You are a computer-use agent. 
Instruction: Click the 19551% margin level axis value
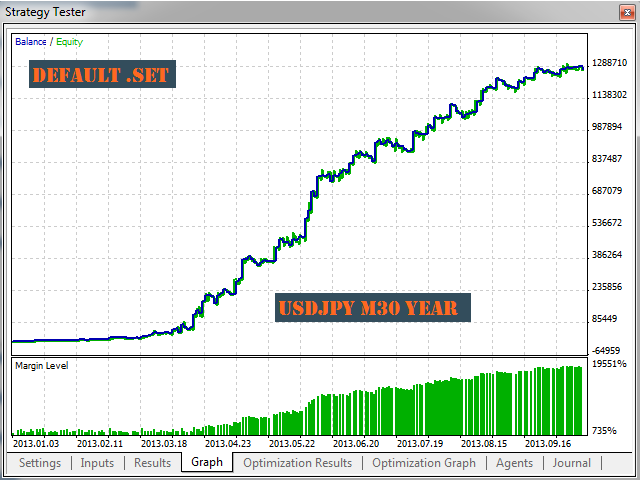(x=609, y=365)
